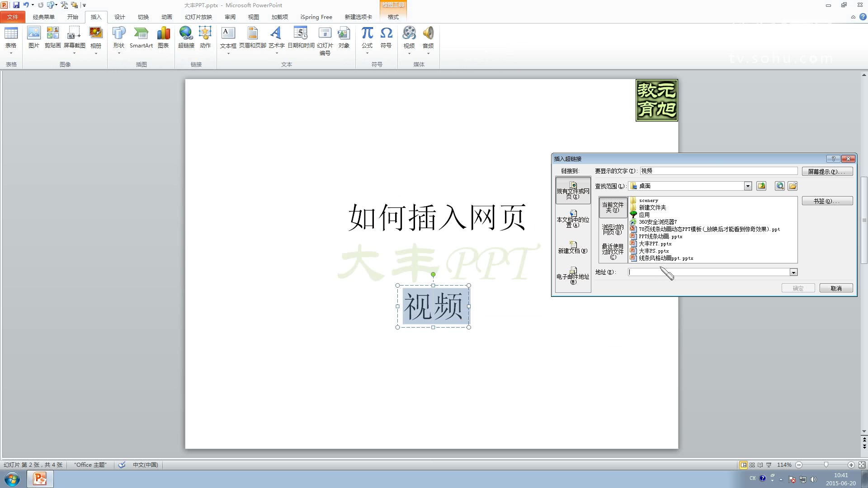Screen dimensions: 868x488
Task: Open the 屏幕提示 ScreenTip dialog
Action: coord(828,171)
